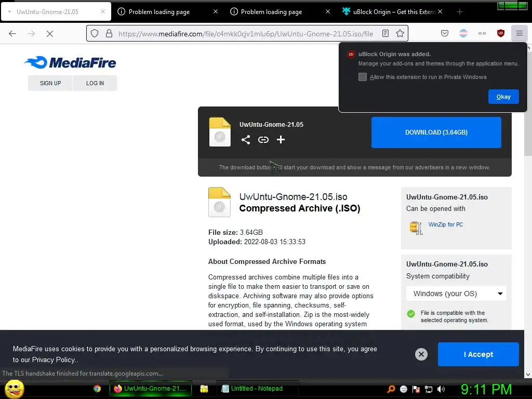Click the smiley start button
This screenshot has width=532, height=399.
tap(14, 389)
